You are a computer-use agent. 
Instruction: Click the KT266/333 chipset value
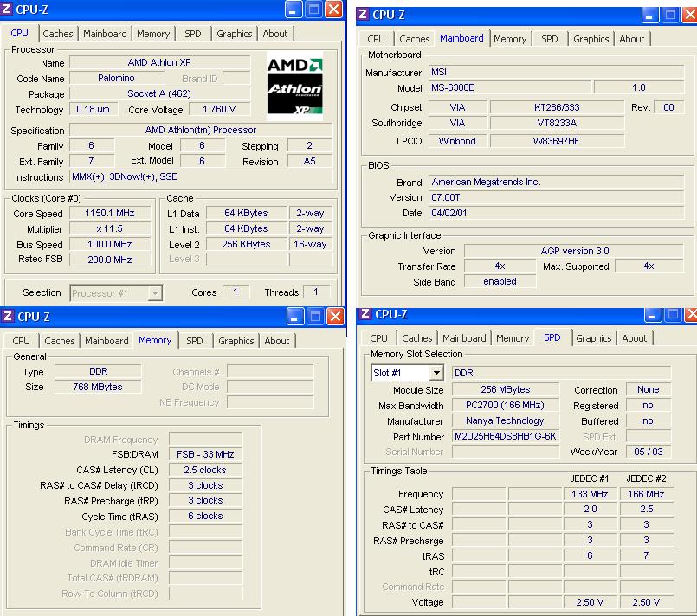click(557, 107)
